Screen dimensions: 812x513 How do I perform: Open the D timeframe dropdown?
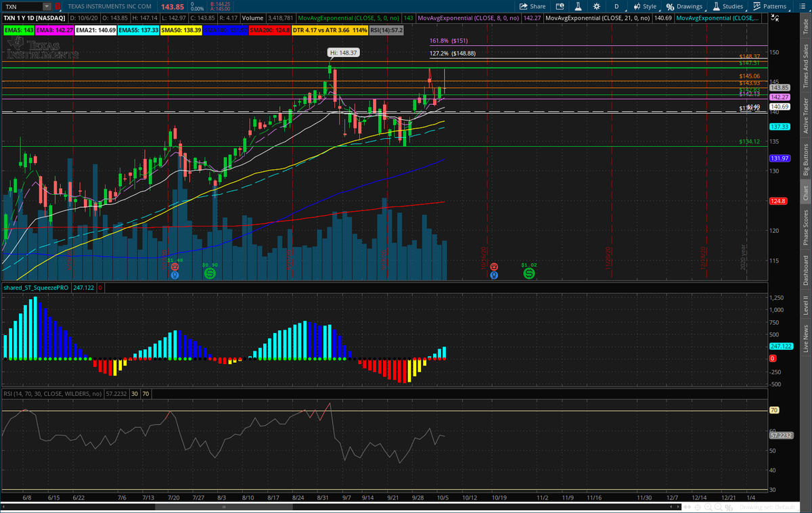[x=616, y=5]
